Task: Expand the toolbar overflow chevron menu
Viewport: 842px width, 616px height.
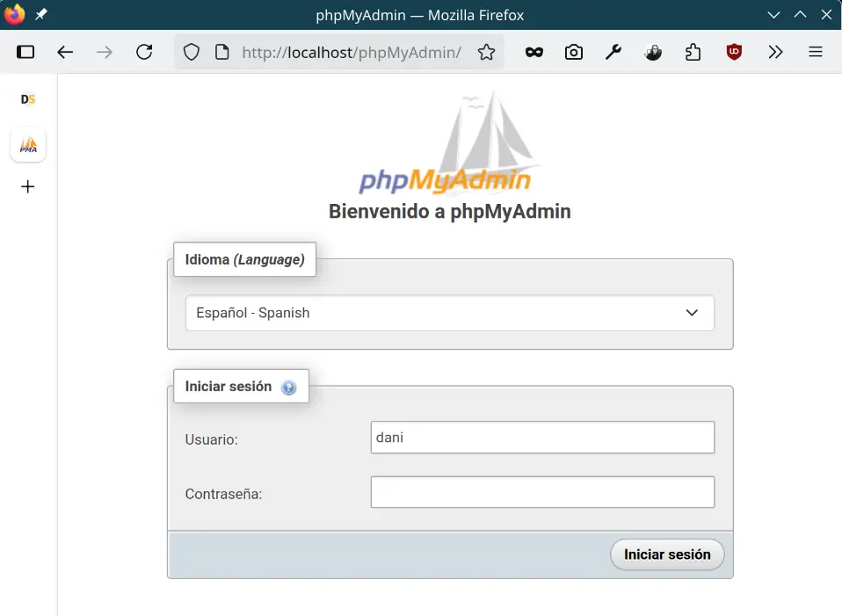Action: pyautogui.click(x=774, y=52)
